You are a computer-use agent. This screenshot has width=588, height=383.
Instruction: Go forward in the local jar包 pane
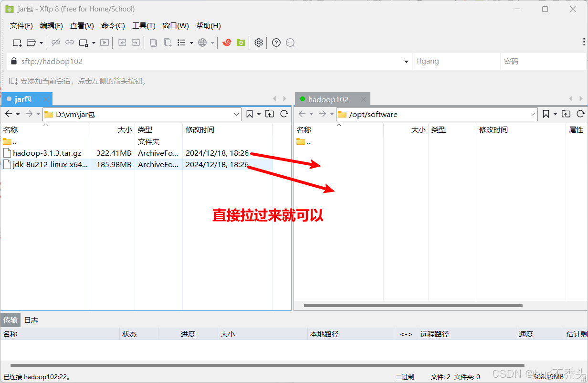coord(29,114)
